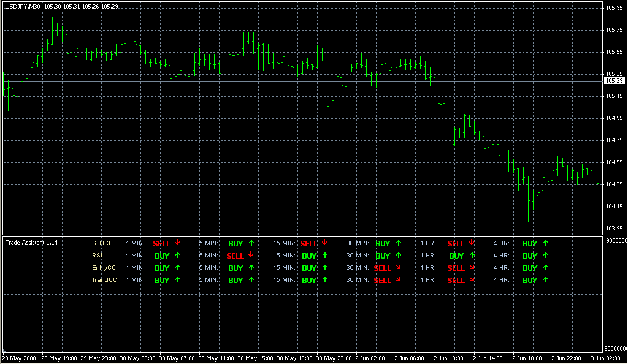Image resolution: width=628 pixels, height=364 pixels.
Task: Select the BUY signal for RSI 4 HR
Action: coord(529,256)
